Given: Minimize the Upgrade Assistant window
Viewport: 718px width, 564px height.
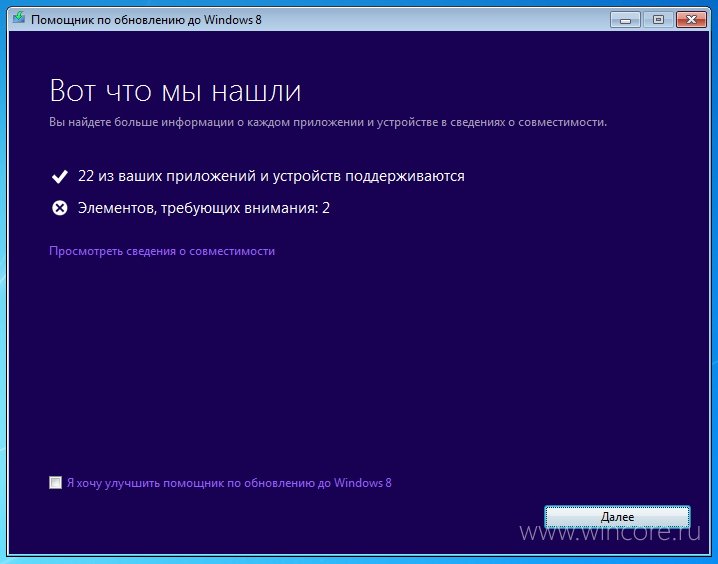Looking at the screenshot, I should click(625, 20).
